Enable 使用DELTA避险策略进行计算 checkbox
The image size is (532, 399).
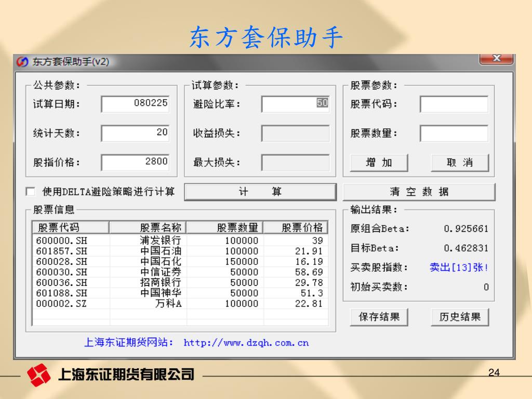31,192
